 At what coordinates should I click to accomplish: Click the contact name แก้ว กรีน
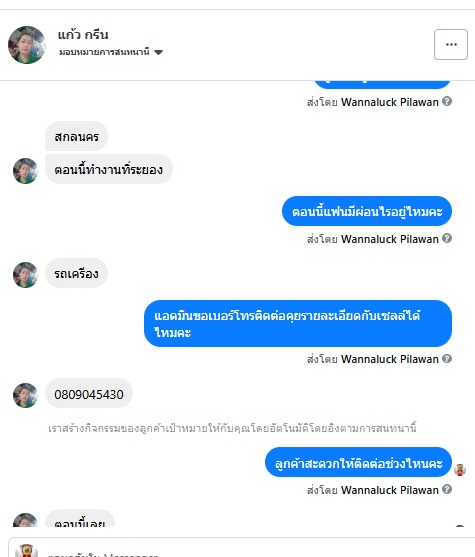point(83,35)
